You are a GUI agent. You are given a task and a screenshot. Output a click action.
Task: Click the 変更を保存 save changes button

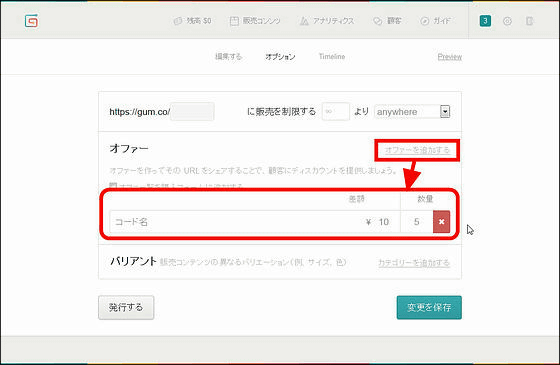429,308
